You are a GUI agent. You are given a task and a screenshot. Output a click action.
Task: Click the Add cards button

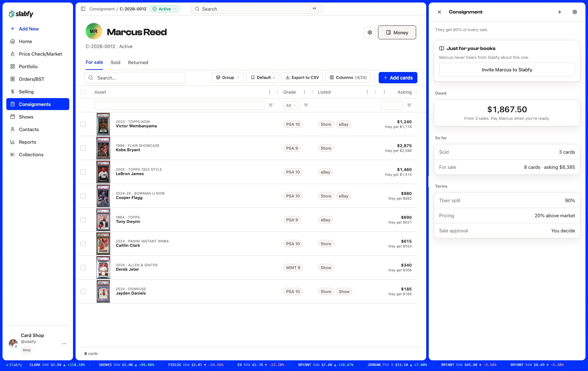[398, 78]
